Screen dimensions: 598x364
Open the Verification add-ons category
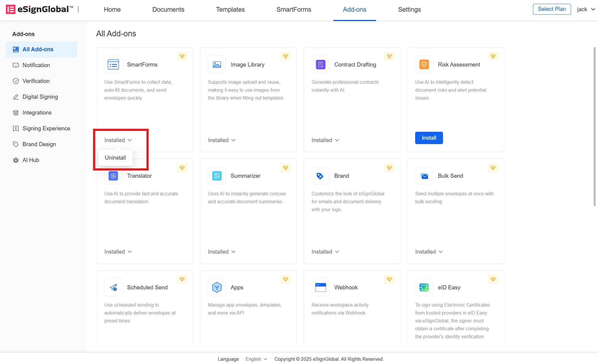pyautogui.click(x=41, y=81)
